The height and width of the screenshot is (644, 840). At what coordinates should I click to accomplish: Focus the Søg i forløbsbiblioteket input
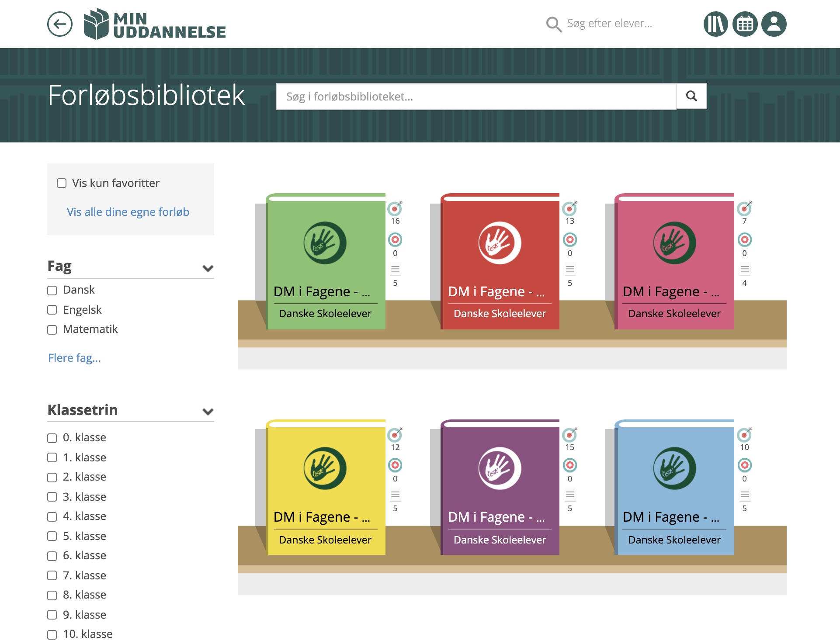pyautogui.click(x=476, y=97)
